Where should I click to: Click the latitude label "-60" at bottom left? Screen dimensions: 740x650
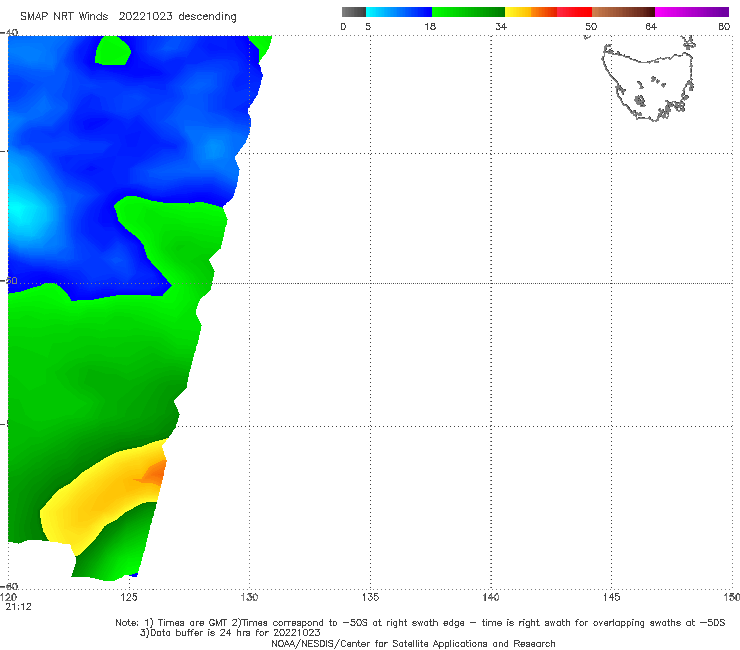click(x=10, y=586)
